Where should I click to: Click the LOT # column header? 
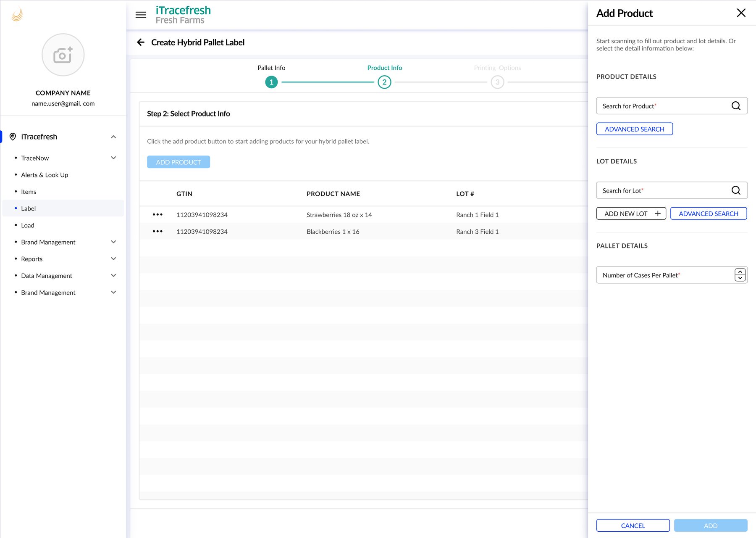tap(465, 194)
